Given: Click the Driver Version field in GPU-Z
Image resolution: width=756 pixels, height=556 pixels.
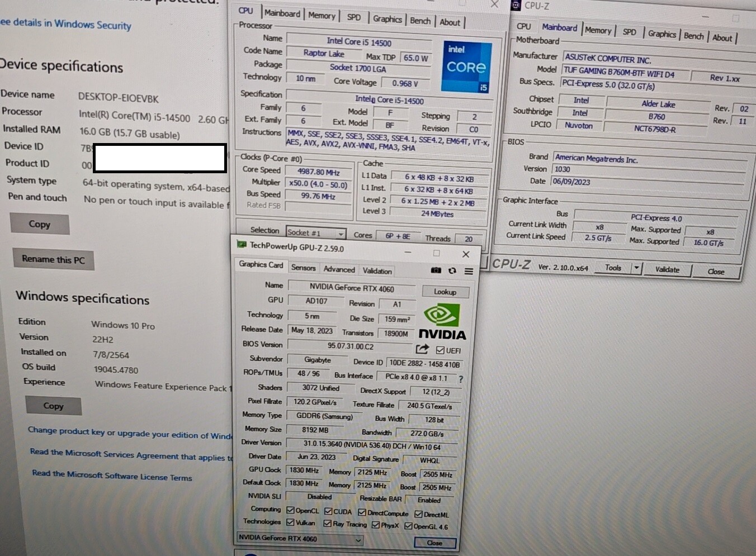Looking at the screenshot, I should (372, 445).
